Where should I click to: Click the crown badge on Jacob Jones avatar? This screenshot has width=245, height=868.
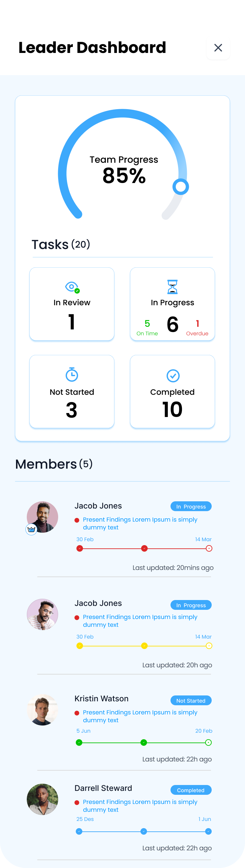tap(31, 529)
